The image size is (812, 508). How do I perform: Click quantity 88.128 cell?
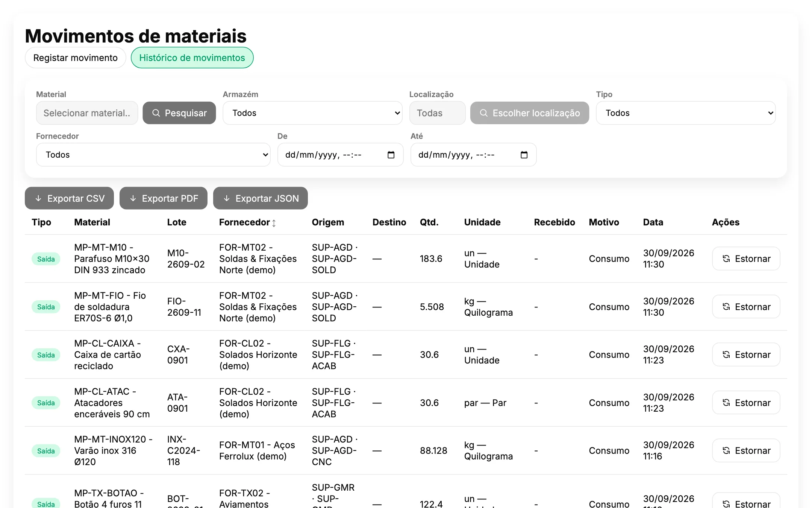[433, 450]
